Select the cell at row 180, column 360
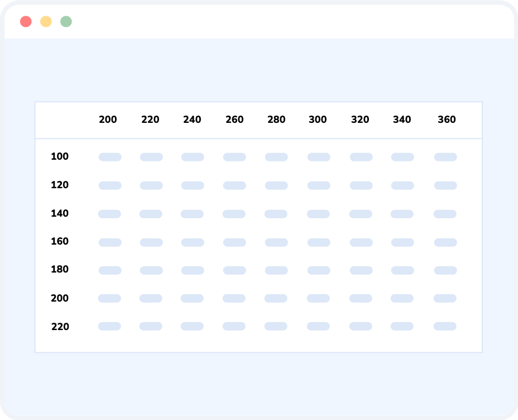Viewport: 518px width, 420px height. tap(445, 270)
